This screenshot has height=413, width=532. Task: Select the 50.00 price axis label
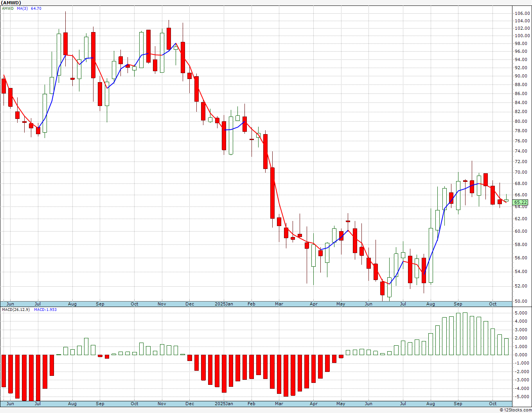(522, 301)
